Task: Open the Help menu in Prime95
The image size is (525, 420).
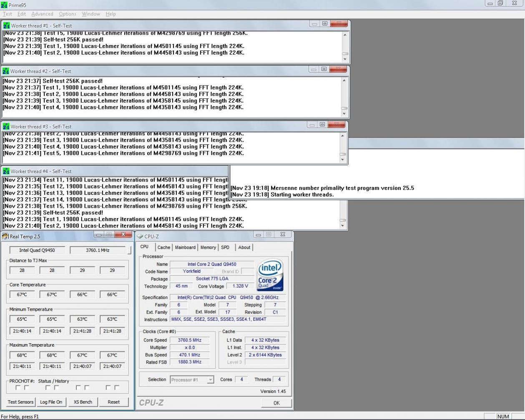Action: tap(111, 14)
